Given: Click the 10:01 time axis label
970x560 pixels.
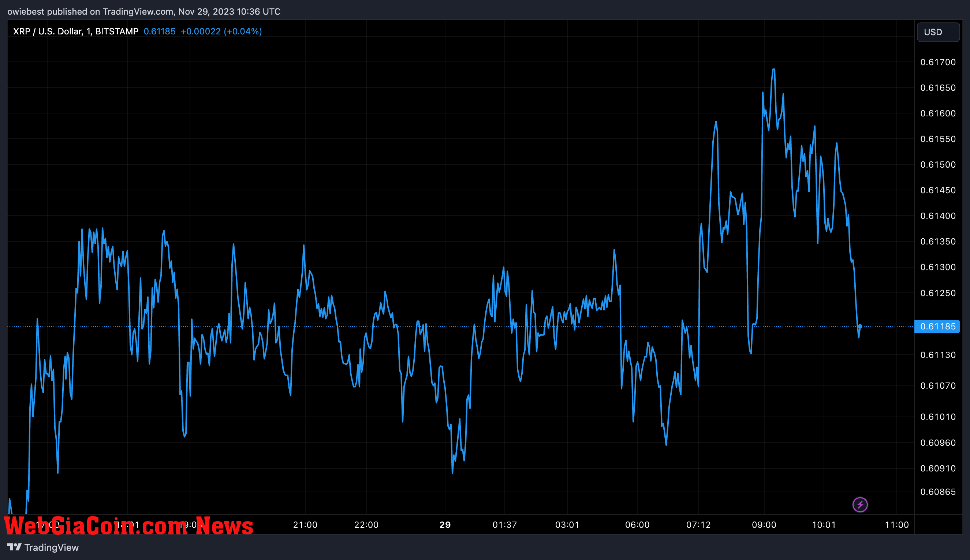Looking at the screenshot, I should click(x=824, y=525).
